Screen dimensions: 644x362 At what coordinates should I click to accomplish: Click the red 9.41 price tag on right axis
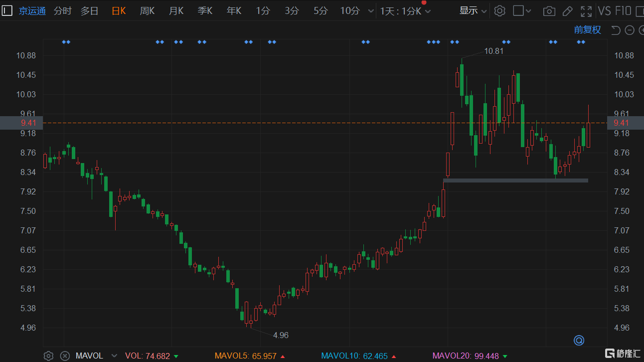pyautogui.click(x=625, y=123)
